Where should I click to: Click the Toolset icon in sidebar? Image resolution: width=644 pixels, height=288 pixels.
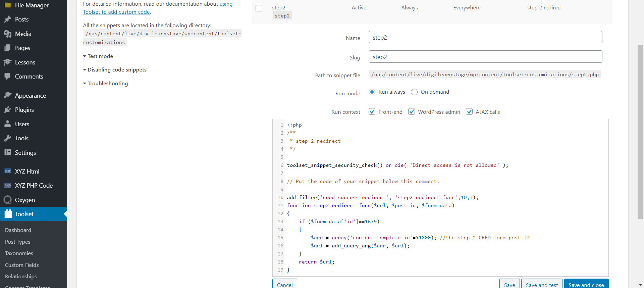tap(8, 214)
